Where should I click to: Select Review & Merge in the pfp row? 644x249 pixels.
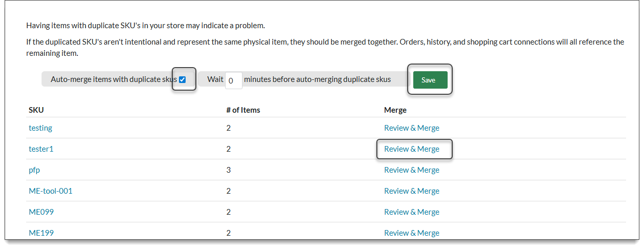click(x=412, y=170)
